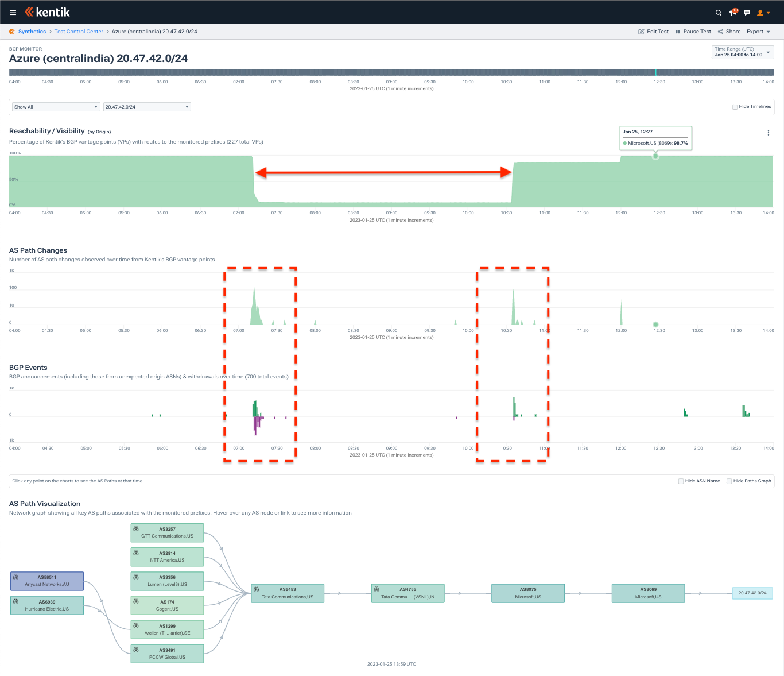Click binoculars icon on AS6453 node
The width and height of the screenshot is (784, 676).
257,589
